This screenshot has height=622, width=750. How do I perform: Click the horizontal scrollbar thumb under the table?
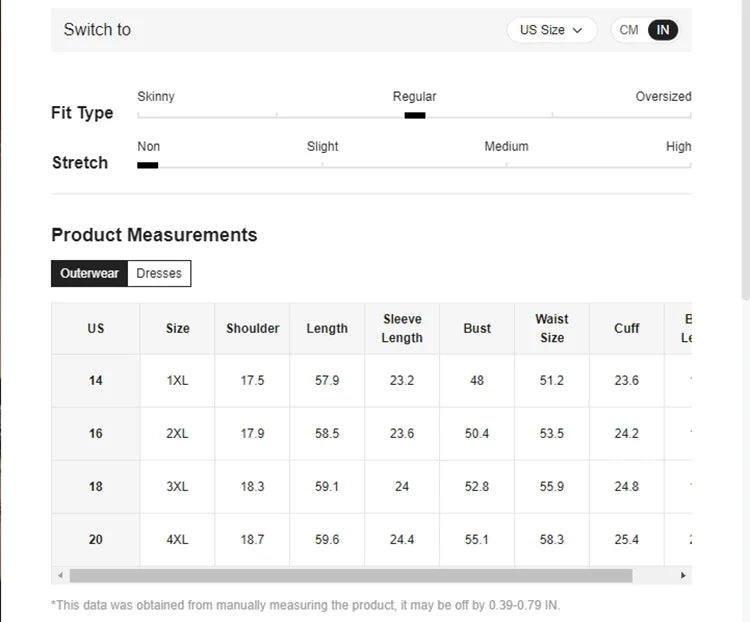pos(350,576)
